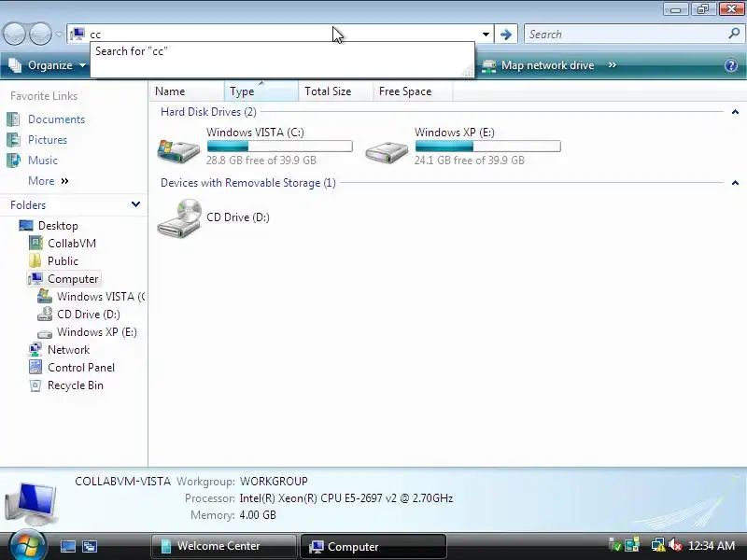This screenshot has width=747, height=560.
Task: Select CollabVM in the folder tree
Action: [72, 244]
